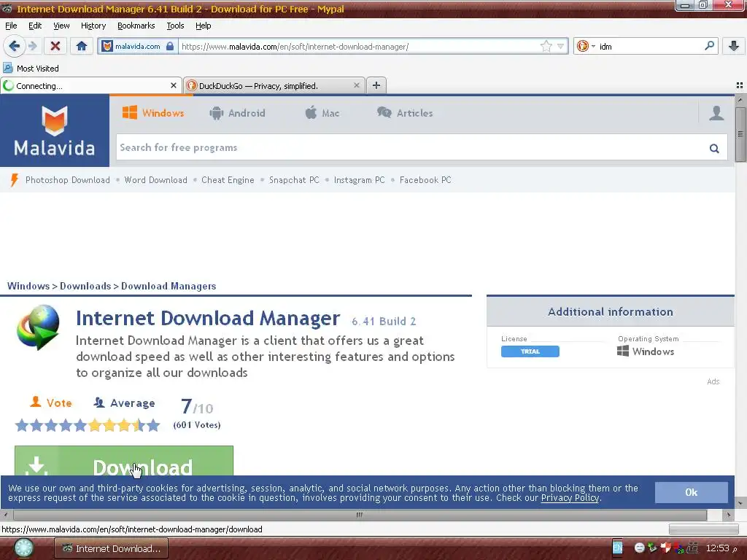Click the address bar URL field

359,46
